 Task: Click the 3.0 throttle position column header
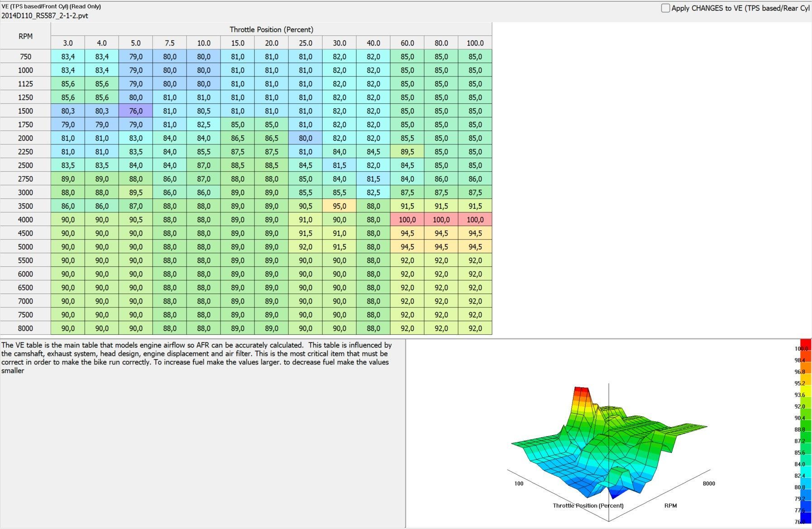68,43
